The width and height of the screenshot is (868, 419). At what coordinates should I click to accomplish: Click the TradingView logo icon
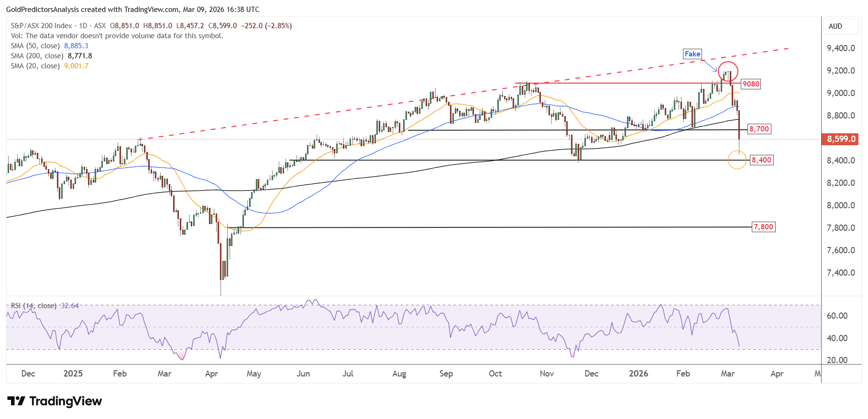click(16, 401)
